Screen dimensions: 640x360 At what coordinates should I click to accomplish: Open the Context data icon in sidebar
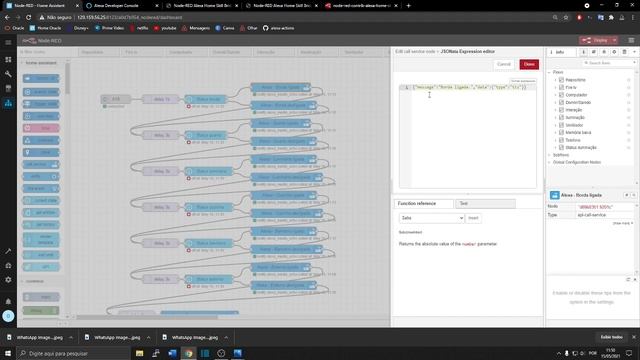pyautogui.click(x=624, y=52)
